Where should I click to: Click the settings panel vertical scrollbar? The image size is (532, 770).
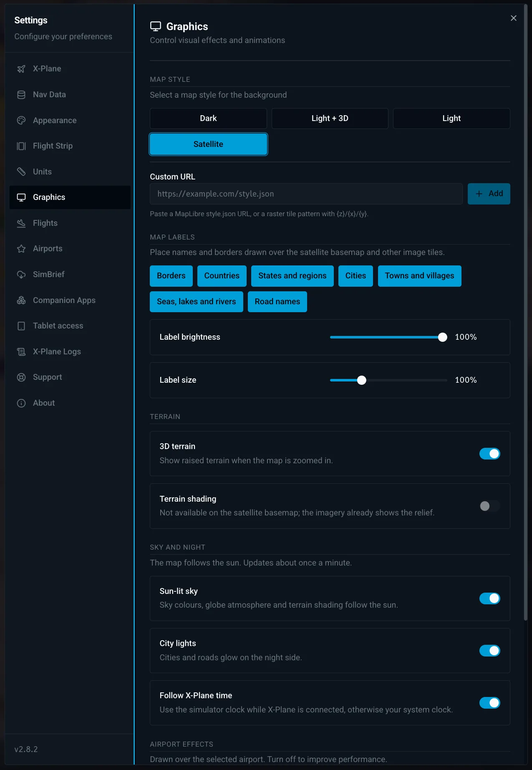pos(525,313)
